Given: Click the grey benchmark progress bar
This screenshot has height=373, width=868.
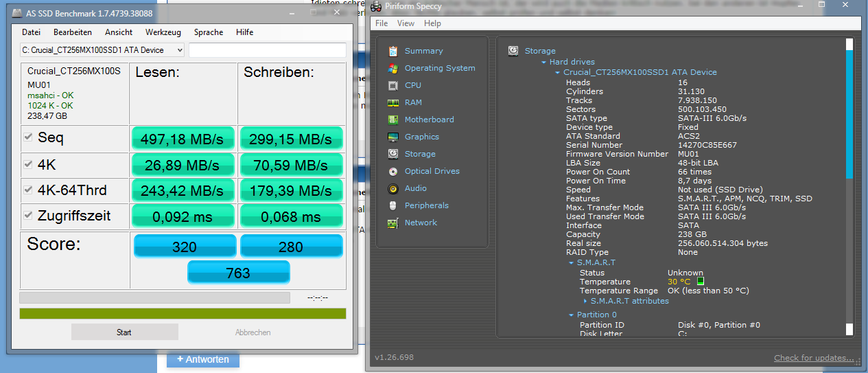Looking at the screenshot, I should click(154, 297).
